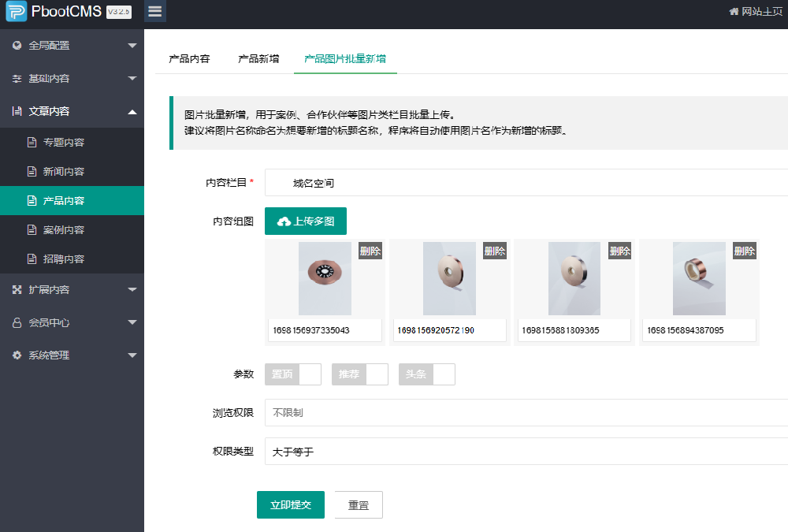Click the first uploaded product image thumbnail
Viewport: 788px width, 532px height.
324,278
